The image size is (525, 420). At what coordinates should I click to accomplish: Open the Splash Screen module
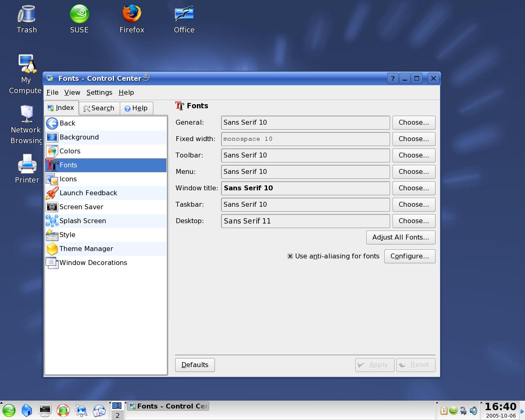click(106, 221)
